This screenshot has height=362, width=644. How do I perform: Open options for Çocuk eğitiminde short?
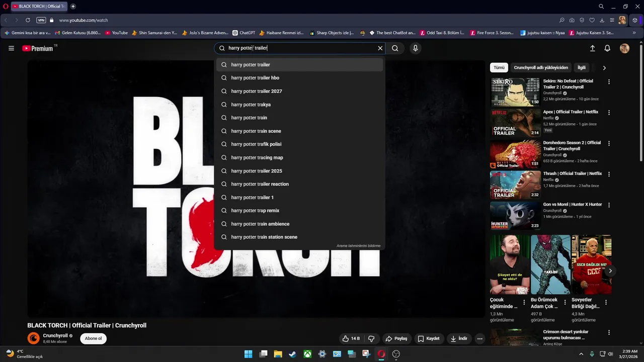click(524, 303)
